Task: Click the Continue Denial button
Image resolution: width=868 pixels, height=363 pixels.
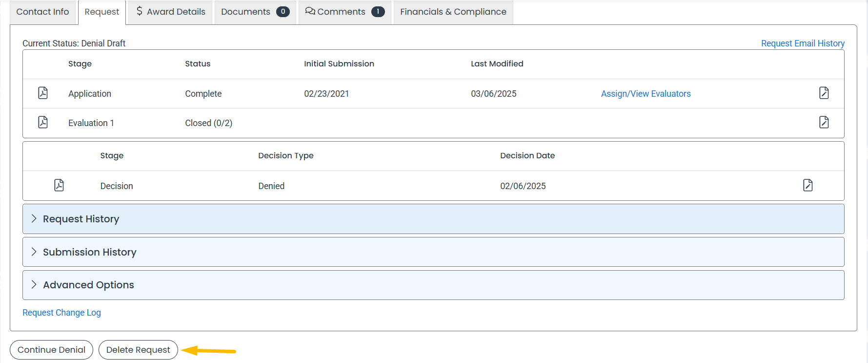Action: (51, 350)
